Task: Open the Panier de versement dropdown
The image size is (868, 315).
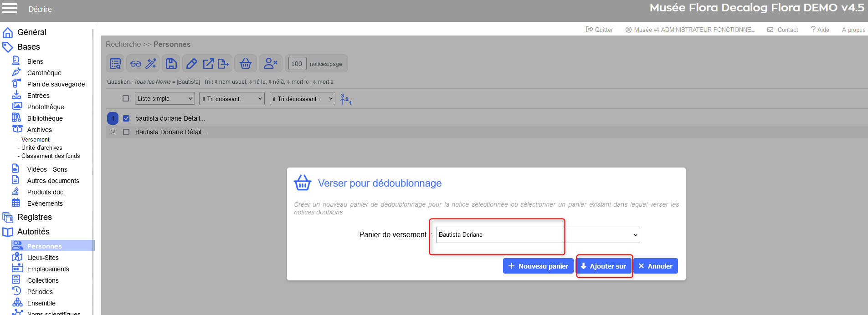Action: pyautogui.click(x=538, y=235)
